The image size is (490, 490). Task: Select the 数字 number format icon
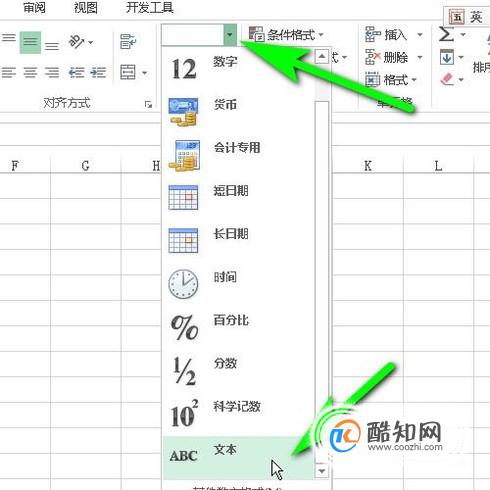(x=184, y=69)
